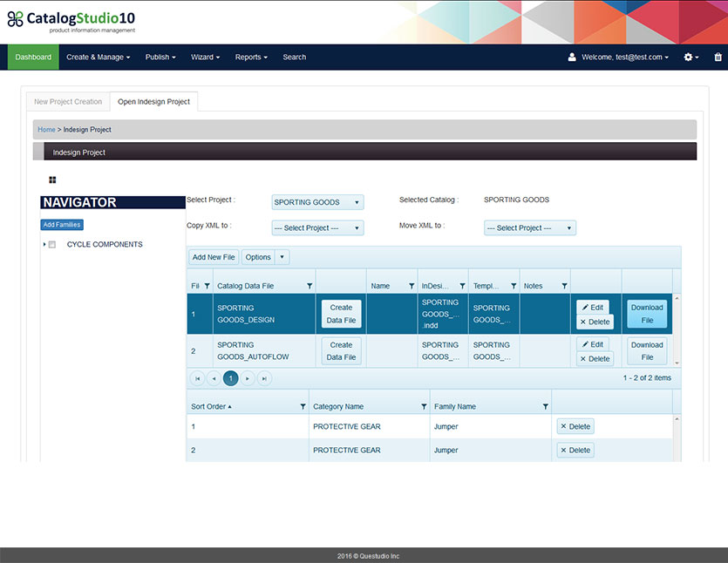Open the Welcome test@test.com user menu

coord(625,58)
